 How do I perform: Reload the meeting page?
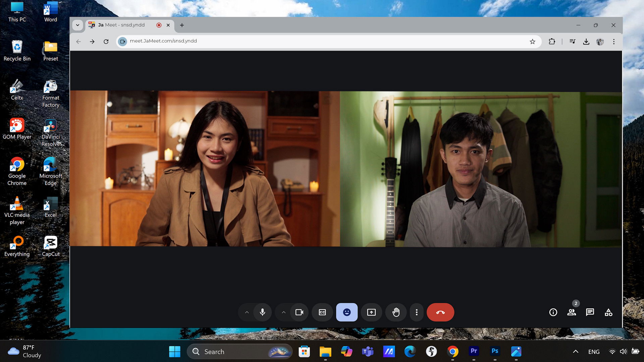106,42
